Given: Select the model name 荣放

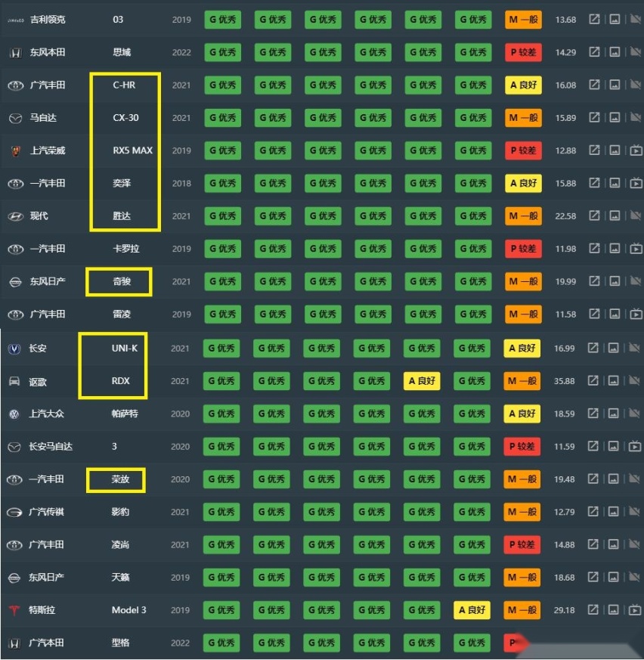Looking at the screenshot, I should (120, 479).
